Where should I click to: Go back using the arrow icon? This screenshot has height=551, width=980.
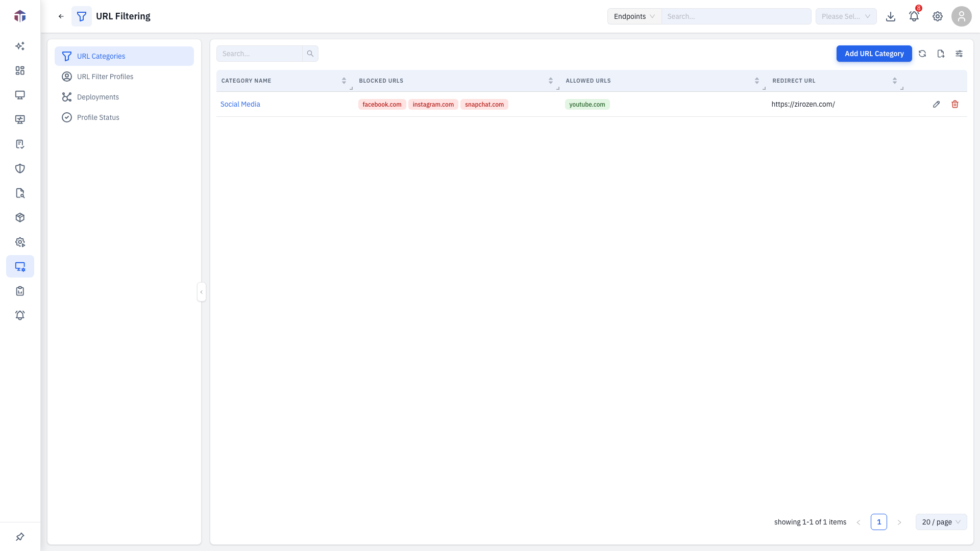tap(61, 16)
